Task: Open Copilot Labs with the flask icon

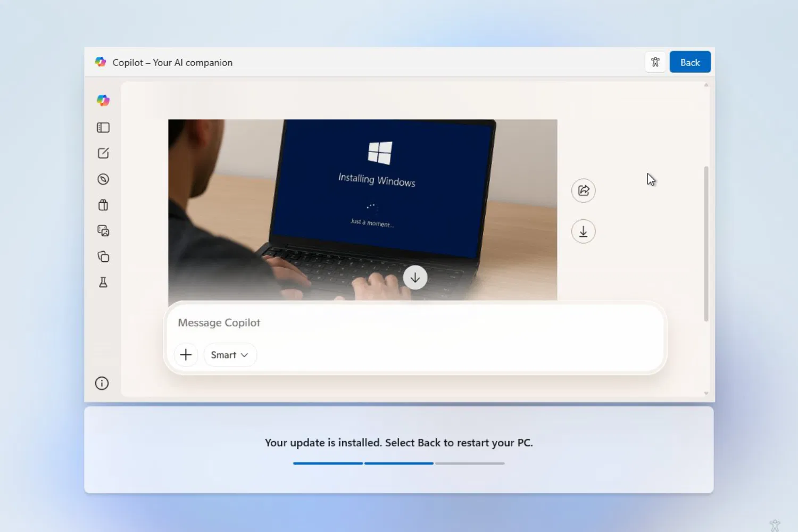Action: coord(103,282)
